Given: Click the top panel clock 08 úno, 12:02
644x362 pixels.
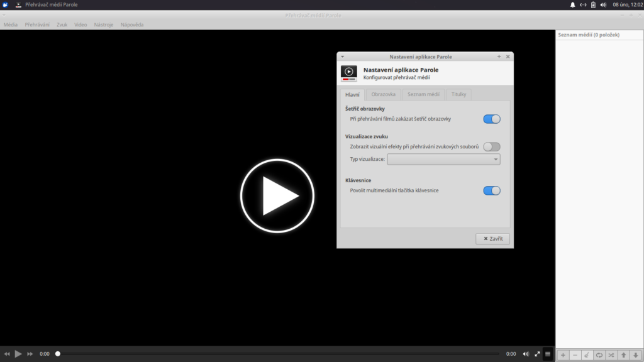Looking at the screenshot, I should point(628,5).
